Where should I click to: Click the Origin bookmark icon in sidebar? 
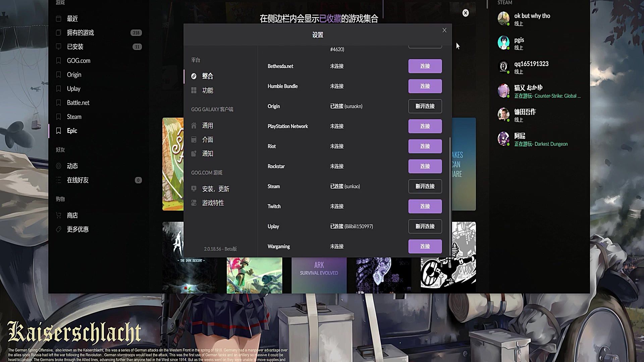point(59,75)
